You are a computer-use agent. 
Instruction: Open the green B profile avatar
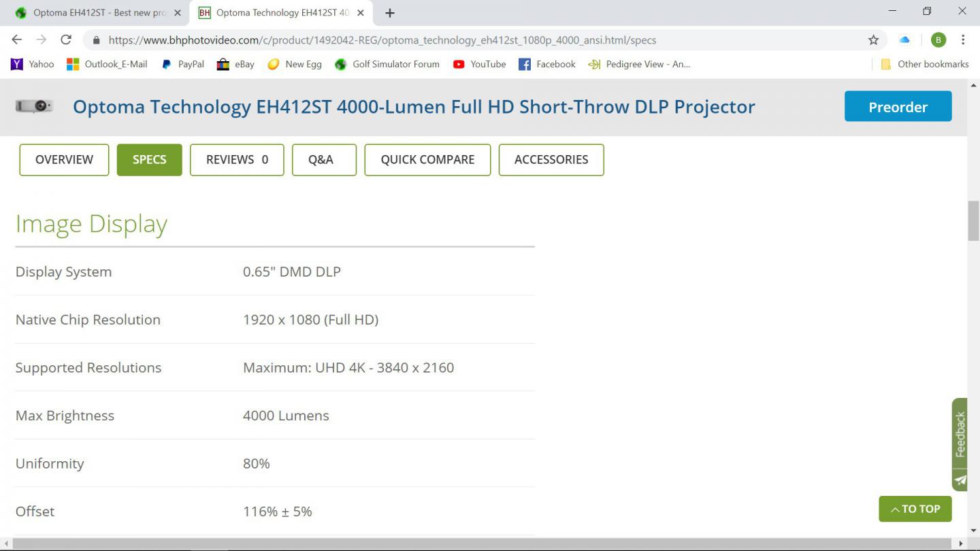[x=938, y=40]
